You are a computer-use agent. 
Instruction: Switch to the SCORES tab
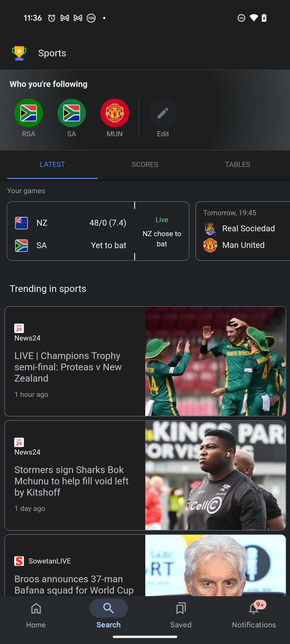145,164
